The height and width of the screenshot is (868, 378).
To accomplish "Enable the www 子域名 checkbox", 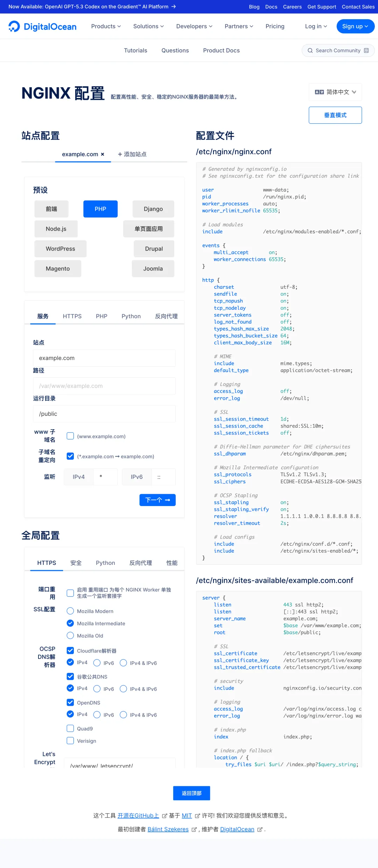I will tap(70, 436).
